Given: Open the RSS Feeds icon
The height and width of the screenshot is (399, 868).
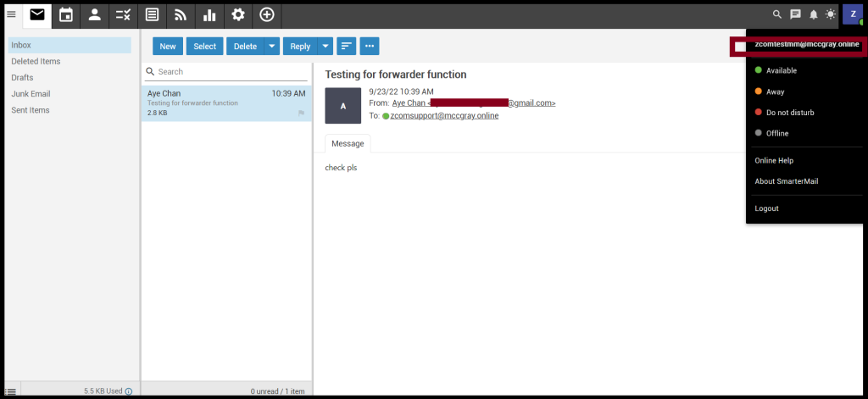Looking at the screenshot, I should click(x=181, y=15).
